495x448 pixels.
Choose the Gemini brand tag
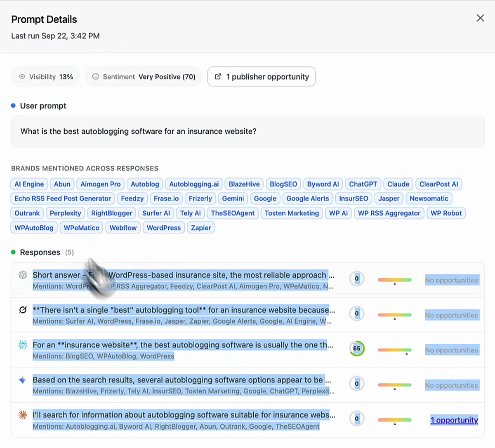coord(233,198)
